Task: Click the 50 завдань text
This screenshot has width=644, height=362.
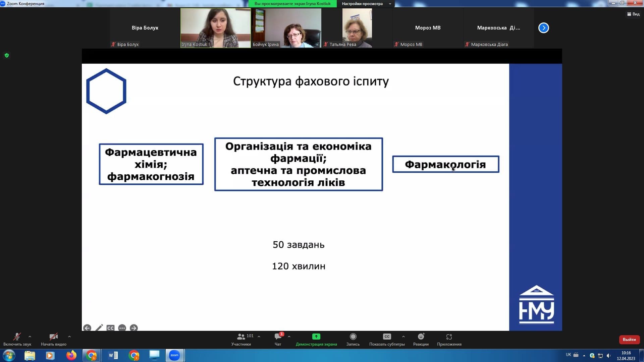Action: (299, 245)
